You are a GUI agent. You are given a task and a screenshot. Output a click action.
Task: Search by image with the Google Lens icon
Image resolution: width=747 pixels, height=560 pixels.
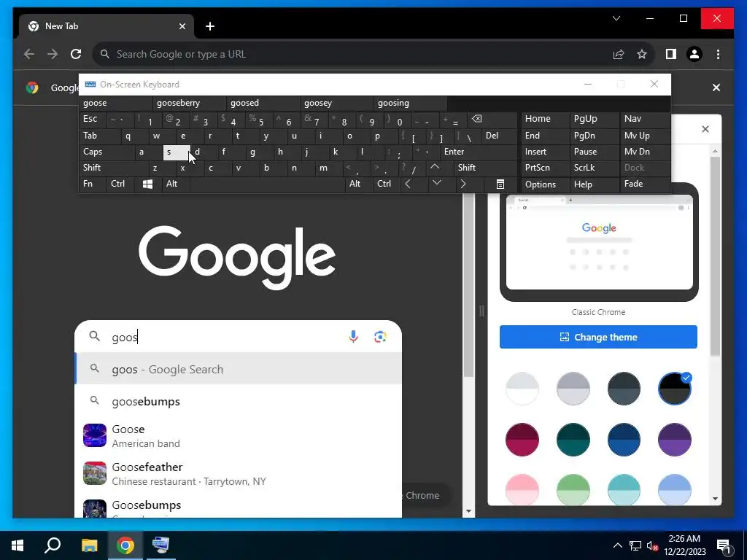tap(380, 337)
